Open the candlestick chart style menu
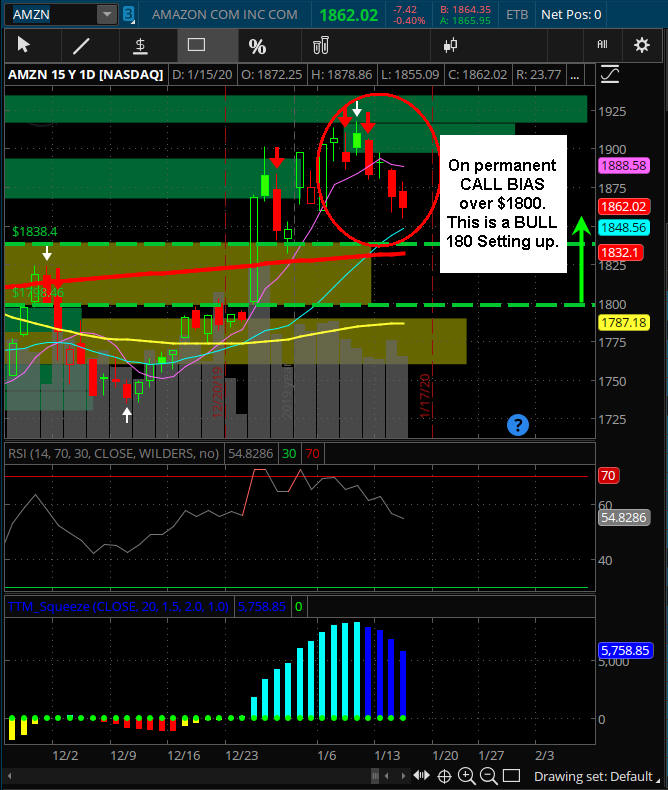This screenshot has height=790, width=668. pyautogui.click(x=450, y=45)
